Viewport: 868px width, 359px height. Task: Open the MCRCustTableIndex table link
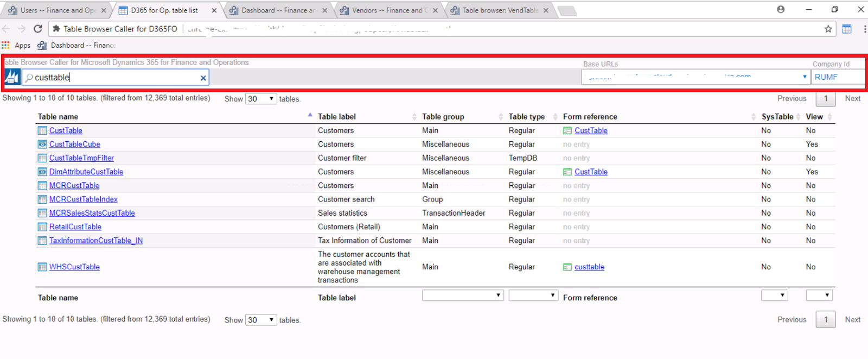click(x=84, y=199)
